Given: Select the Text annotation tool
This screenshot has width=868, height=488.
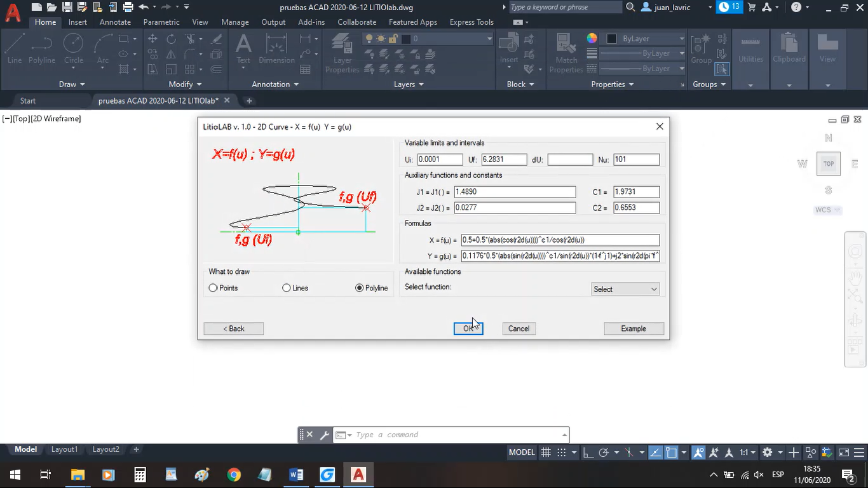Looking at the screenshot, I should pos(243,49).
